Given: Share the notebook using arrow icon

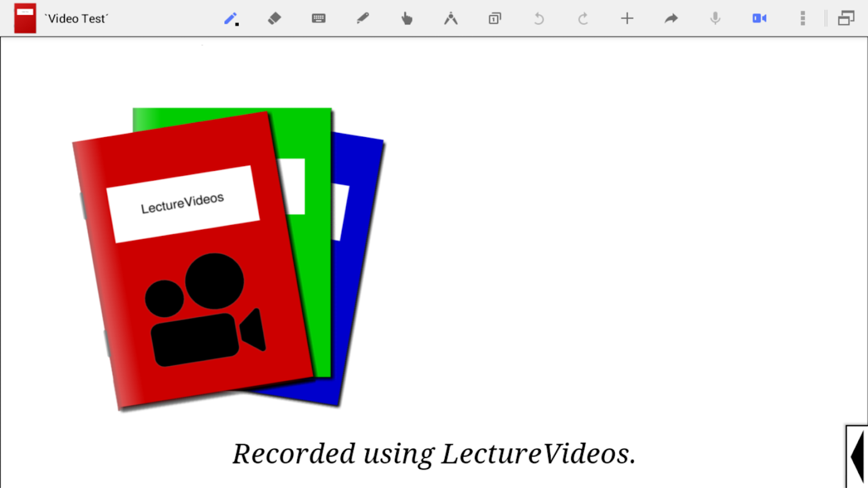Looking at the screenshot, I should 671,19.
